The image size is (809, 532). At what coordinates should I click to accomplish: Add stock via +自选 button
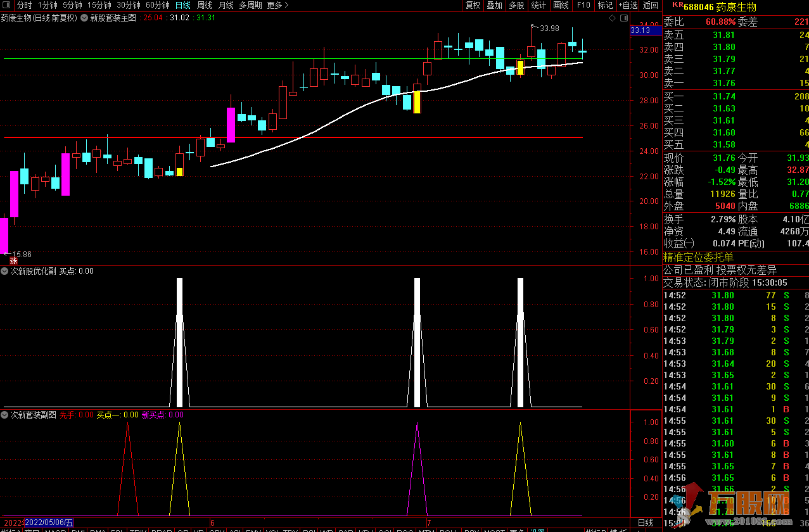(x=627, y=5)
